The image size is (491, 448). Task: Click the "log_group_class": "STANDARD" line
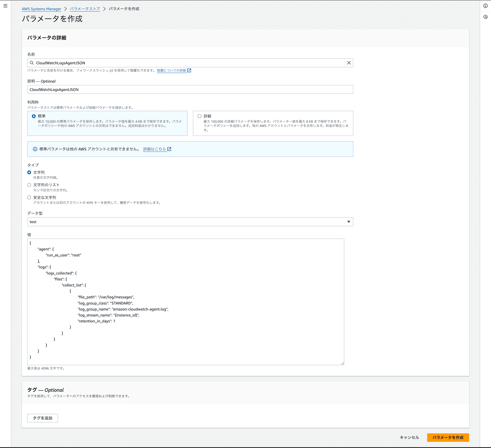pyautogui.click(x=105, y=303)
